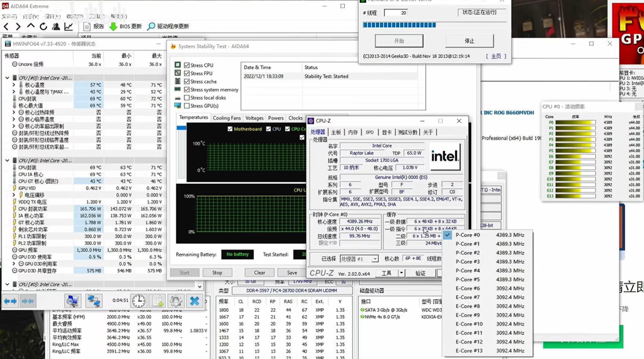Expand the 核心温度 sensor row

coord(14,85)
